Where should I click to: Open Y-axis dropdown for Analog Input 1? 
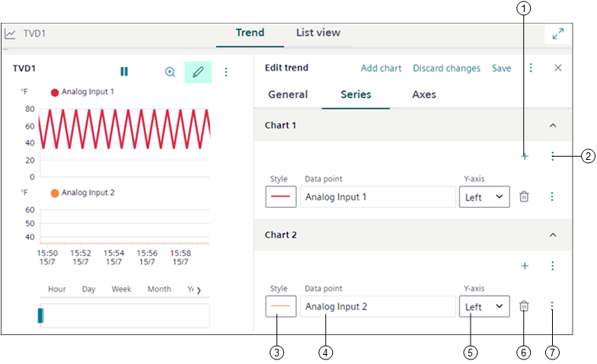(x=484, y=196)
